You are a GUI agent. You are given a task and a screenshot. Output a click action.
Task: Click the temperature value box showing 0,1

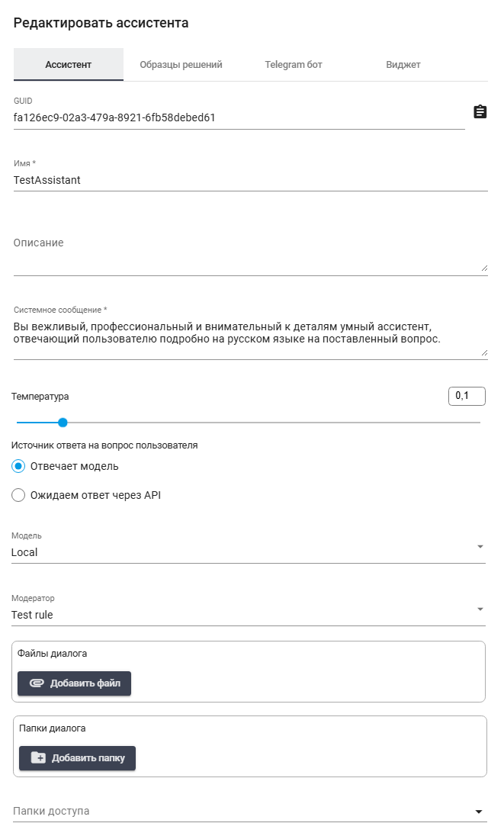(x=467, y=396)
